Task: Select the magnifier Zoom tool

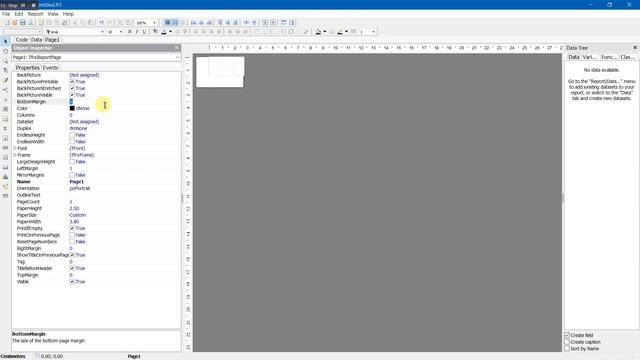Action: point(5,61)
